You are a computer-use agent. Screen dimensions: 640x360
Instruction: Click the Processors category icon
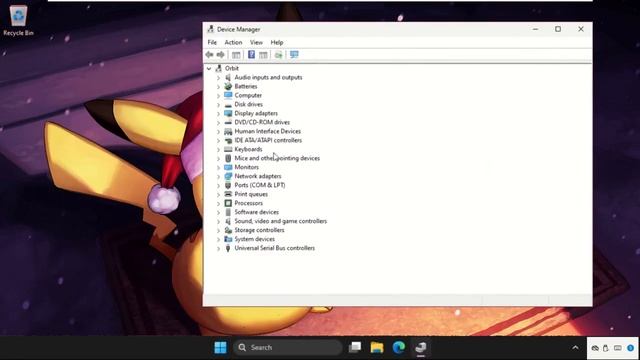click(x=228, y=203)
